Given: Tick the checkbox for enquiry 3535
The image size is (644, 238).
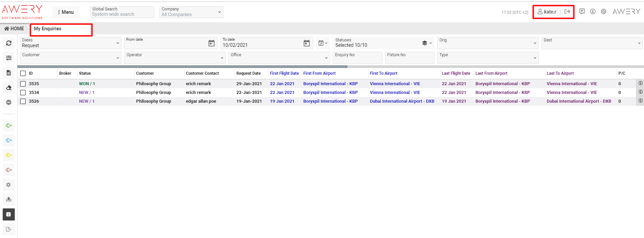Looking at the screenshot, I should tap(23, 84).
